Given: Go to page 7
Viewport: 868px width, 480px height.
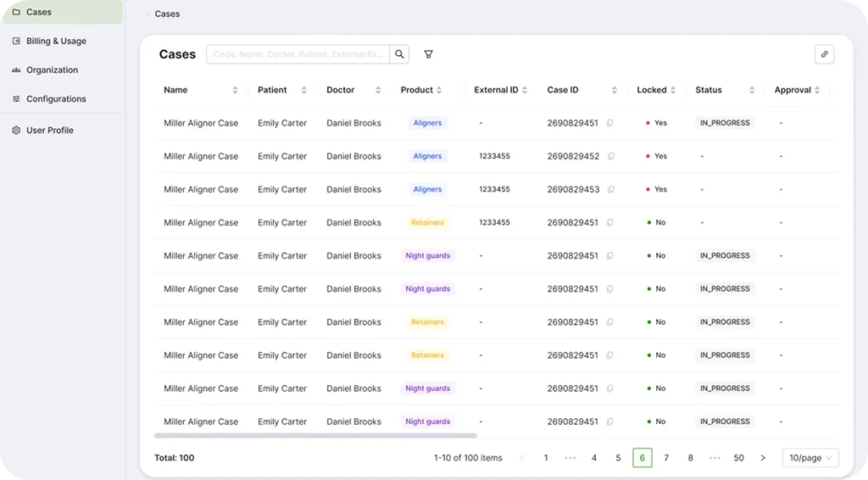Looking at the screenshot, I should (666, 458).
